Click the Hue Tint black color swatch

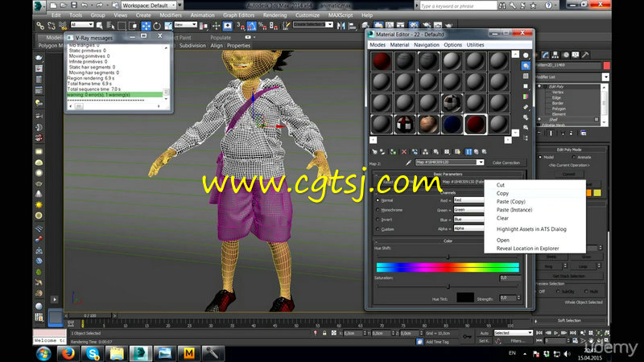[465, 298]
